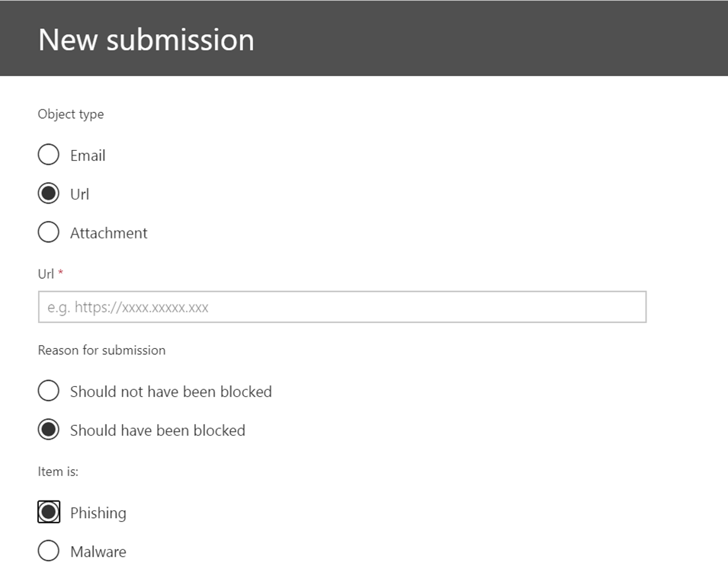
Task: Click the 'Should have been blocked' radio circle
Action: click(48, 430)
